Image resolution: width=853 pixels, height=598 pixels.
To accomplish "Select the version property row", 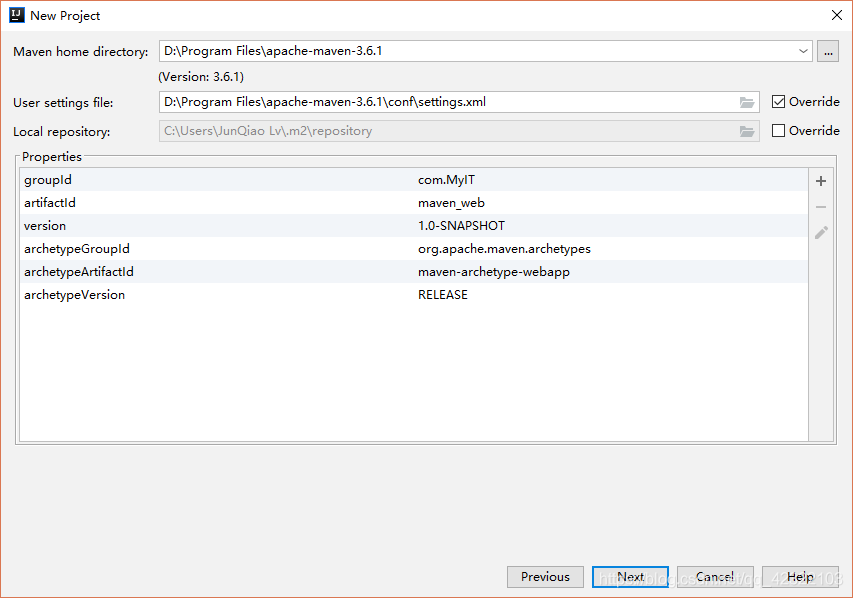I will tap(413, 225).
